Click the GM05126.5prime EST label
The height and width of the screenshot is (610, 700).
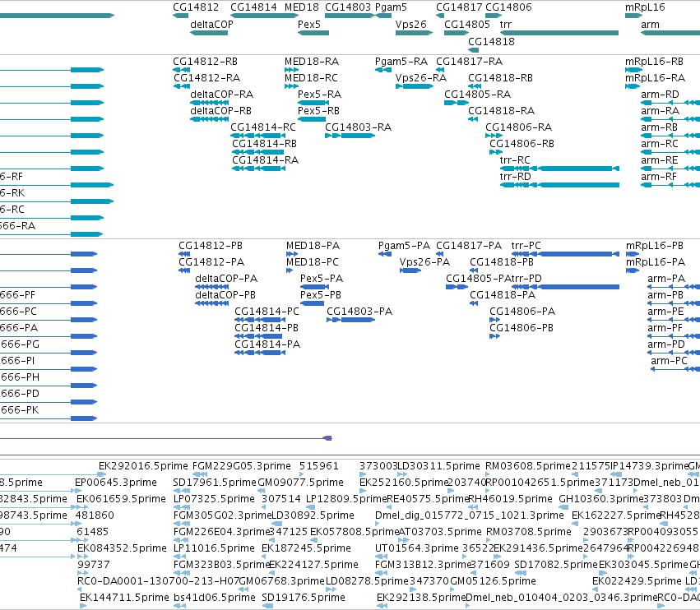[493, 581]
